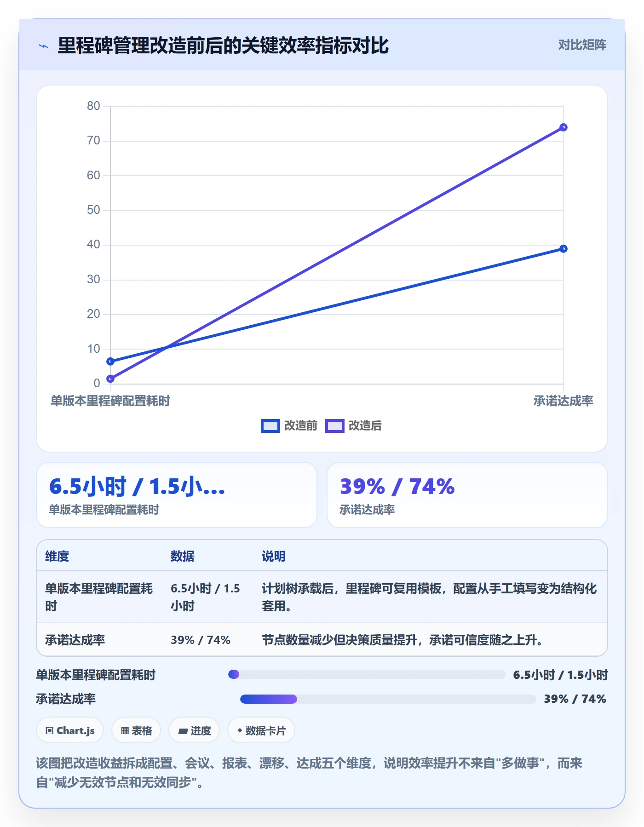Click the 单版本里程碑配置耗时 progress bar
The width and height of the screenshot is (644, 827).
coord(367,675)
